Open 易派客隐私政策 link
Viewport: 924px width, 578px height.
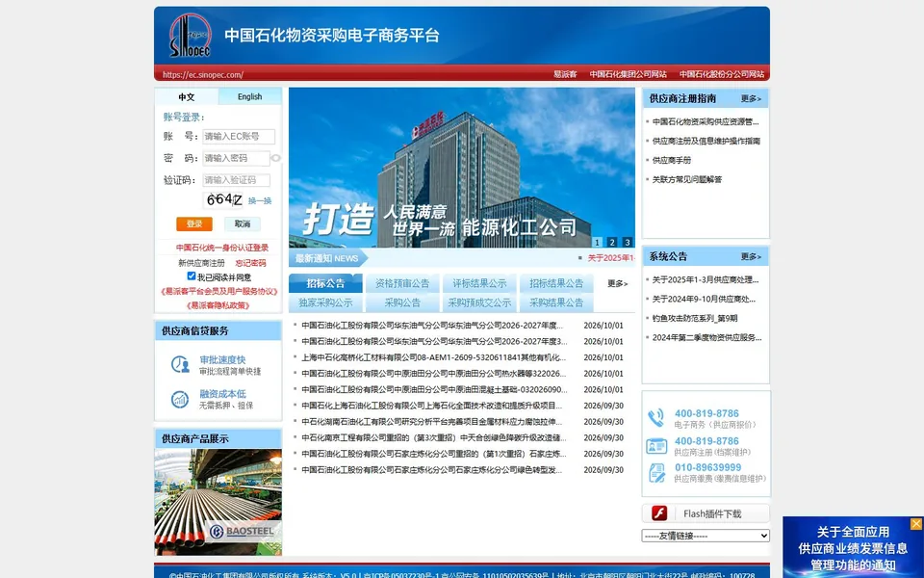pos(218,305)
